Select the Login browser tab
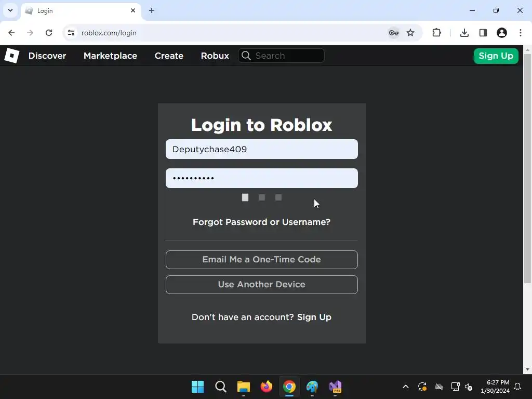 81,11
